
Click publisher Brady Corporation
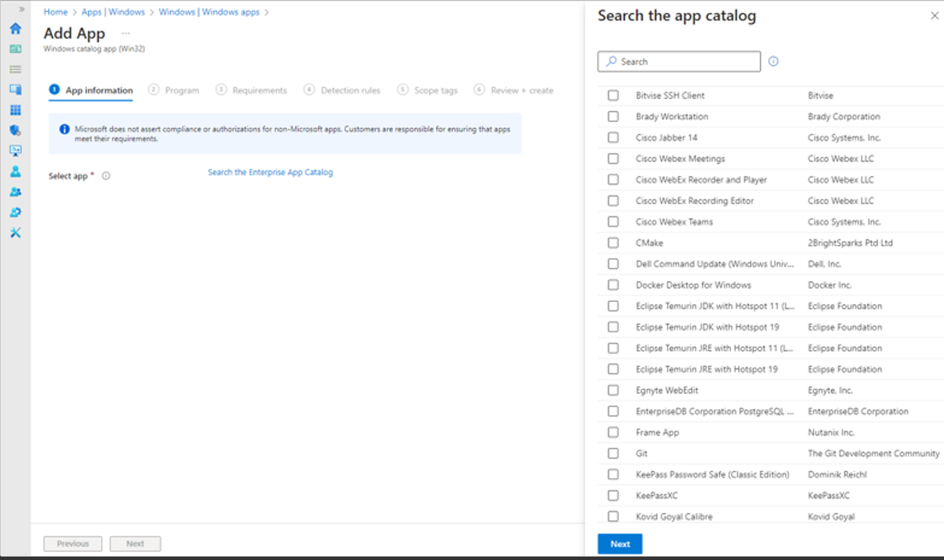(x=844, y=117)
